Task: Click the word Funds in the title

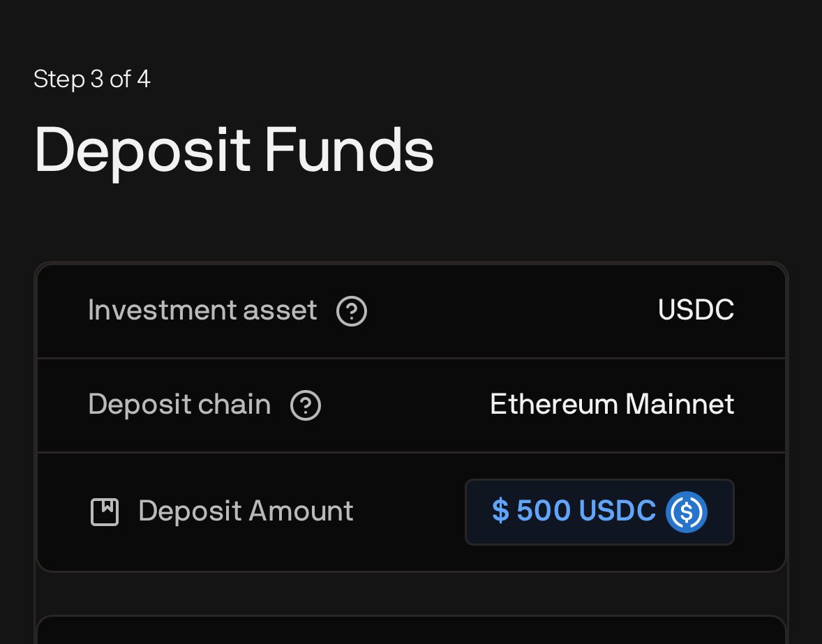Action: click(349, 149)
